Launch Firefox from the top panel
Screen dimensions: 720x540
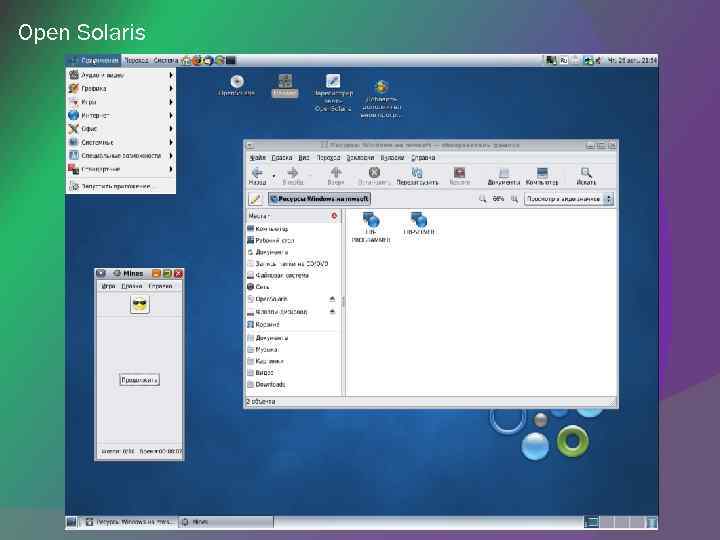click(x=197, y=60)
